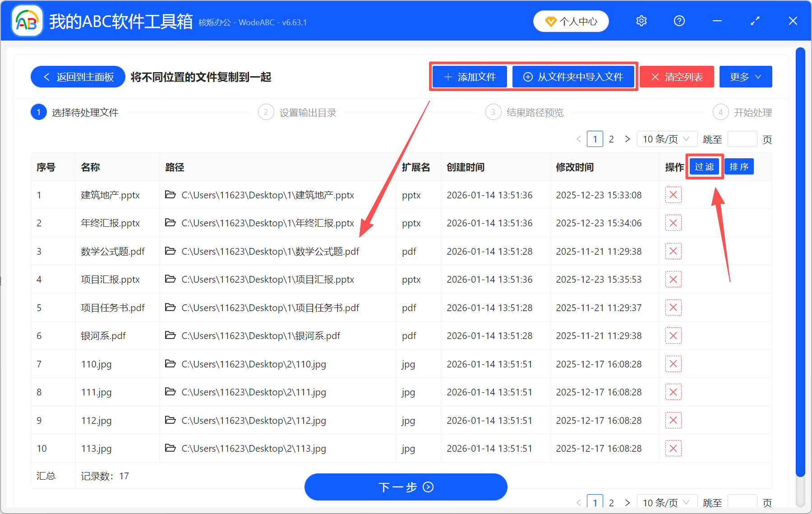Remove 年终汇报.pptx with its delete icon

point(673,223)
